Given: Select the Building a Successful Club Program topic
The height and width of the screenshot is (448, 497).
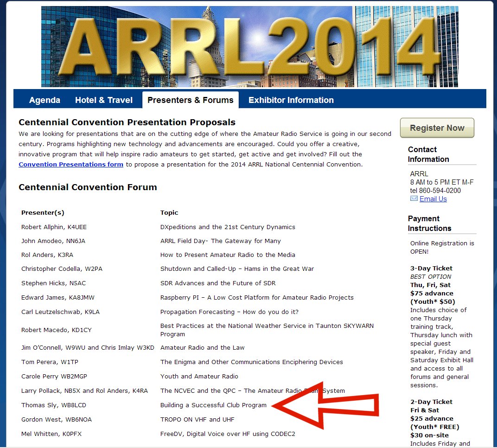Looking at the screenshot, I should (213, 405).
